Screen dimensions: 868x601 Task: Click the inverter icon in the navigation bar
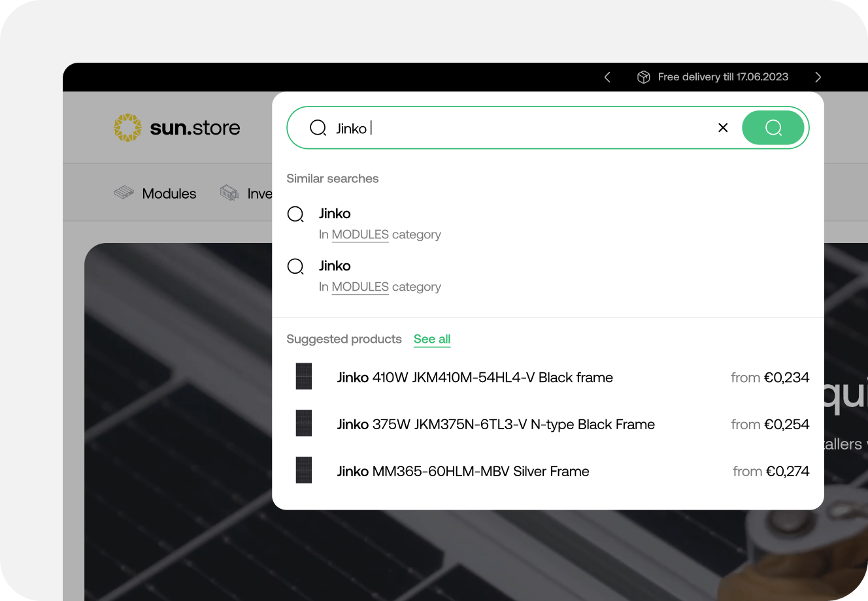click(229, 193)
